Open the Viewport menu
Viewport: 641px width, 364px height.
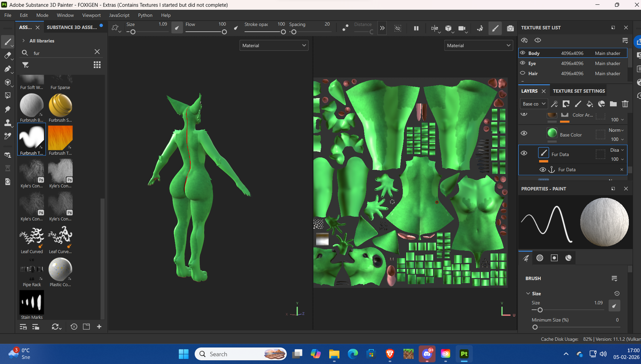tap(91, 15)
